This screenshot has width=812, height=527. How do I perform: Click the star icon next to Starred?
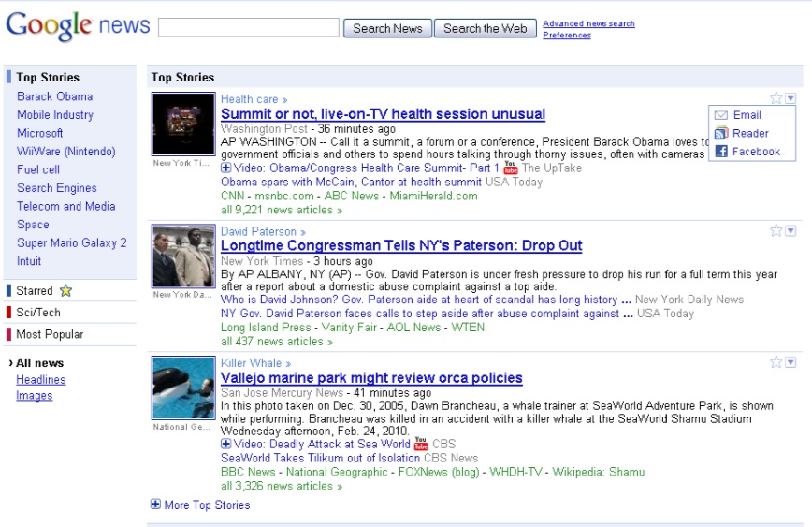click(x=65, y=291)
